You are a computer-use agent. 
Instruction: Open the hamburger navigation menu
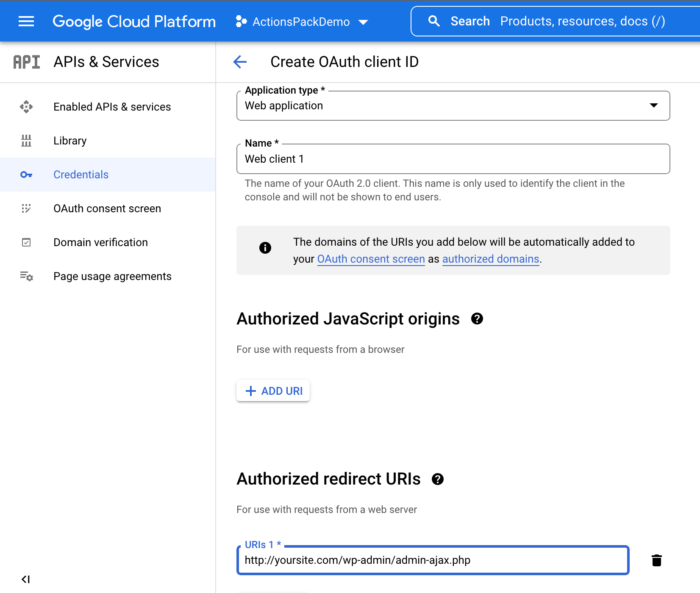[26, 21]
